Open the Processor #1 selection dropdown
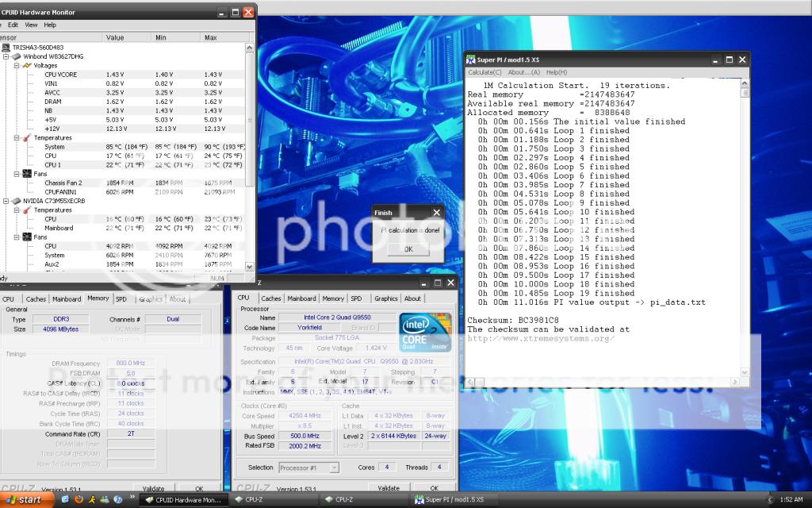This screenshot has width=812, height=508. pos(334,468)
